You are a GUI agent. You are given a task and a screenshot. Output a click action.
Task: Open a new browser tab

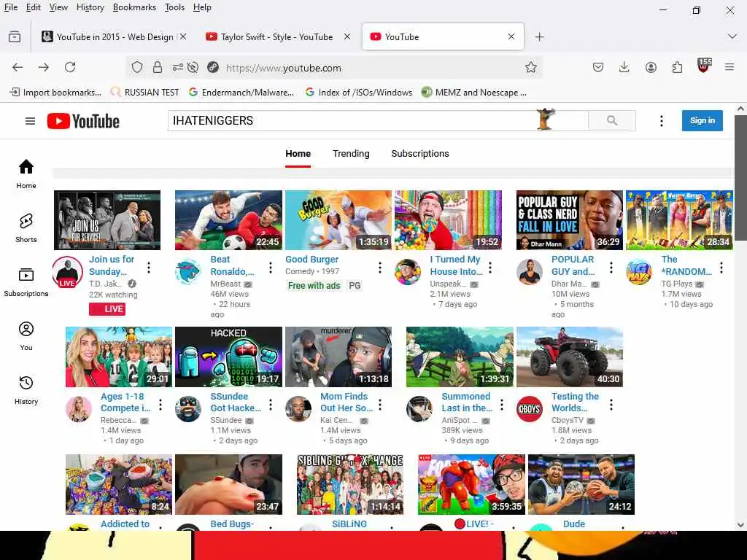click(539, 36)
